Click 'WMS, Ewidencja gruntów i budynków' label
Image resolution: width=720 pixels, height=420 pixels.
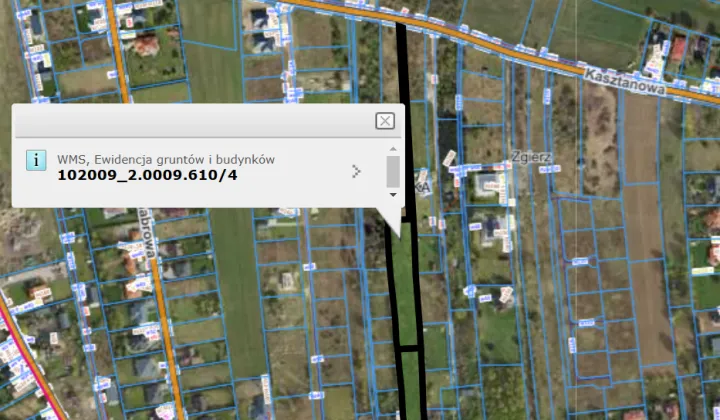pyautogui.click(x=166, y=159)
